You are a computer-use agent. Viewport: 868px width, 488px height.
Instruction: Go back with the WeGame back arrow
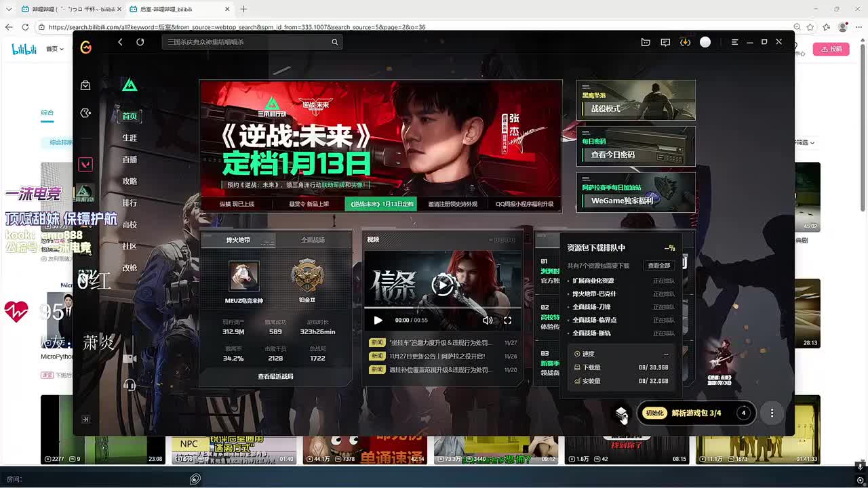click(120, 42)
